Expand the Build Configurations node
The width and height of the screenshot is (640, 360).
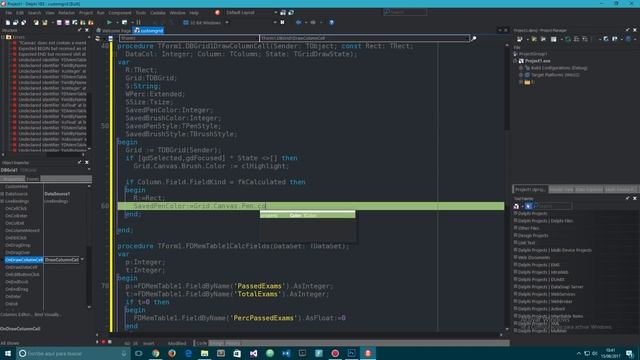[x=521, y=68]
